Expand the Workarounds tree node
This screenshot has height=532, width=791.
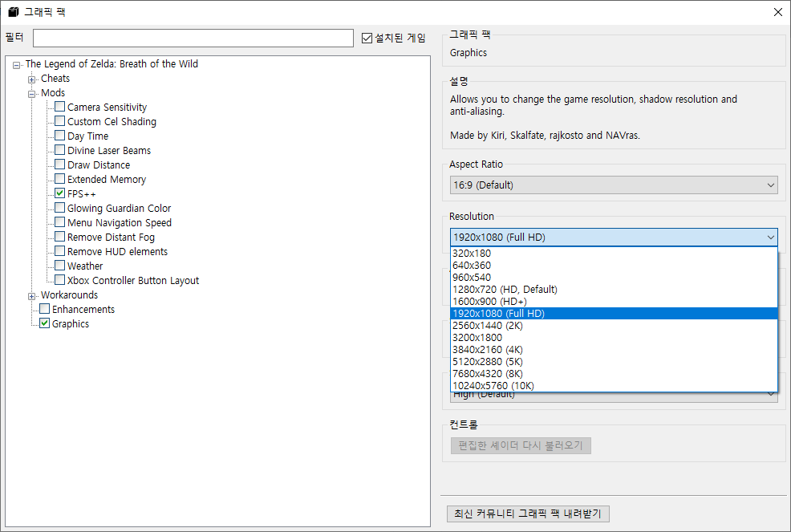(x=32, y=296)
